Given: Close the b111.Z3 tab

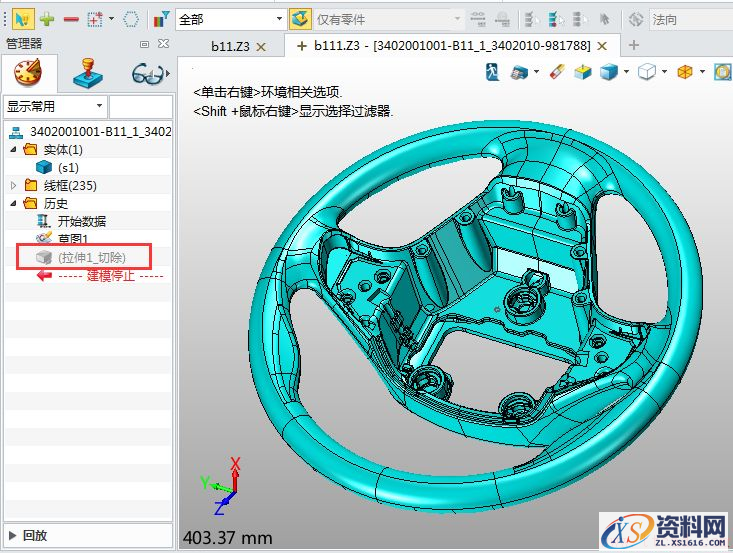Looking at the screenshot, I should point(602,46).
